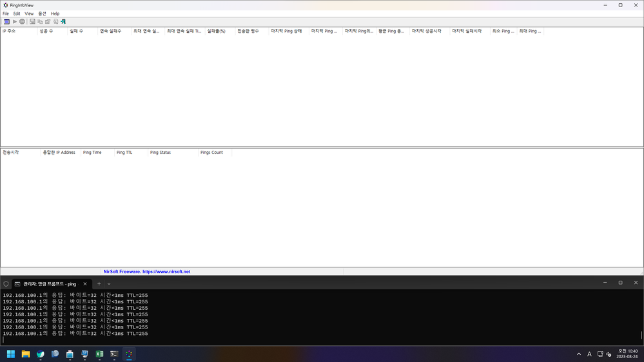Open the Properties toolbar icon
The image size is (644, 362).
click(x=48, y=21)
